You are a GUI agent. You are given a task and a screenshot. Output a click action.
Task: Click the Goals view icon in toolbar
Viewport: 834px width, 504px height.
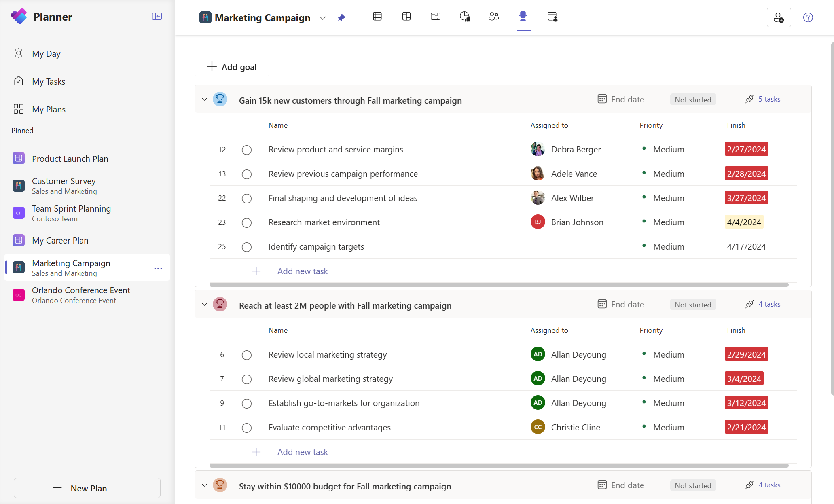(x=523, y=17)
